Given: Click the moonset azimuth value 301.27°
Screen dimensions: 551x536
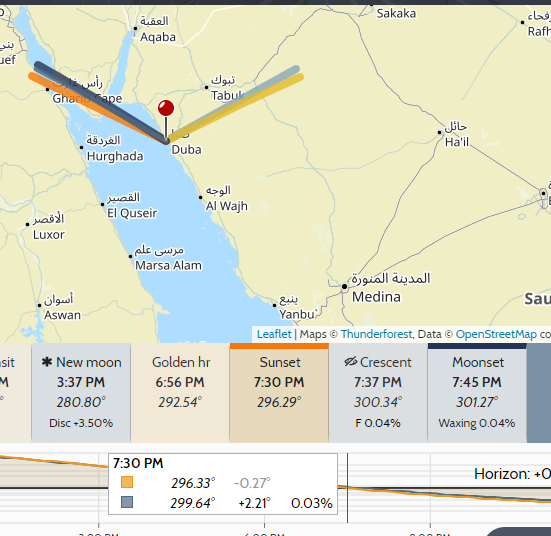Looking at the screenshot, I should pos(477,402).
